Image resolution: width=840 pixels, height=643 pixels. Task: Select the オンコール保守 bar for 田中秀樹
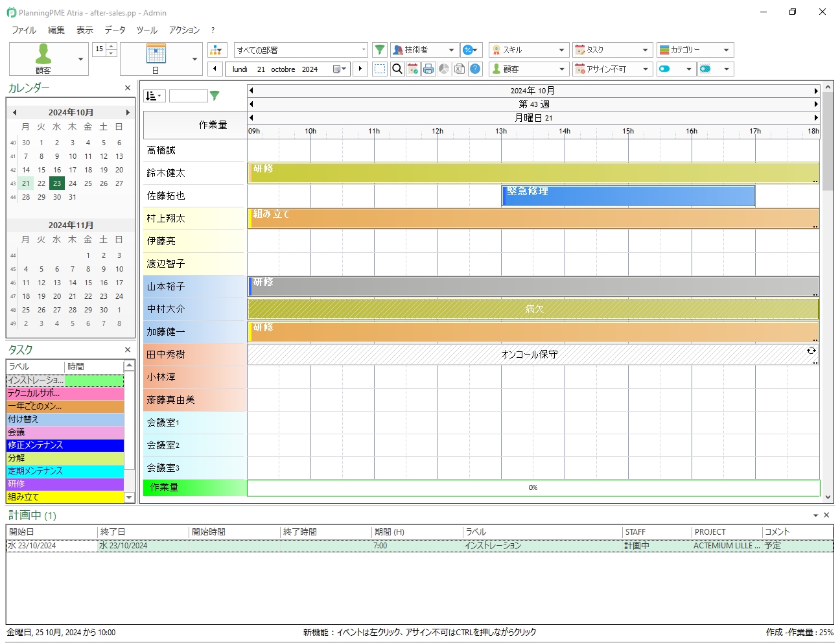533,355
